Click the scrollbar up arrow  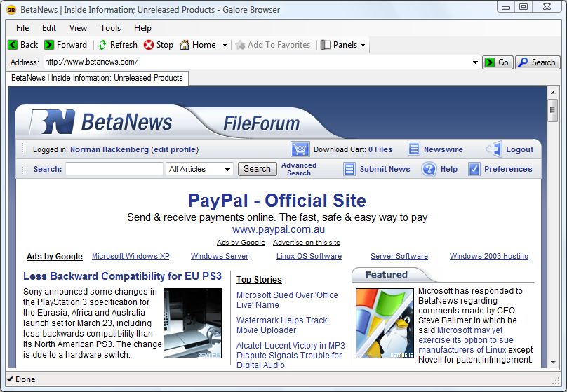[x=552, y=93]
